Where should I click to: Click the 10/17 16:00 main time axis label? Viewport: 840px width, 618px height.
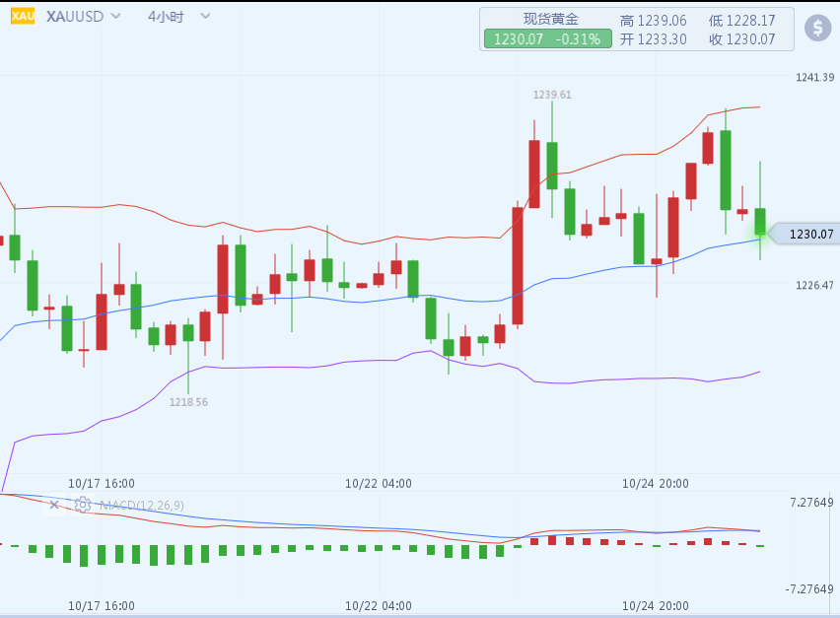pos(102,483)
